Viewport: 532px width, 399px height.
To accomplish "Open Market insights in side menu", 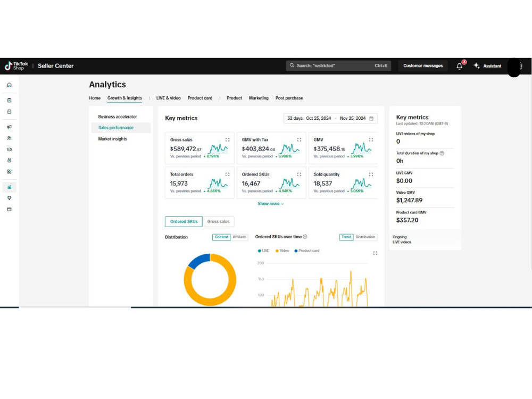I will [x=112, y=139].
